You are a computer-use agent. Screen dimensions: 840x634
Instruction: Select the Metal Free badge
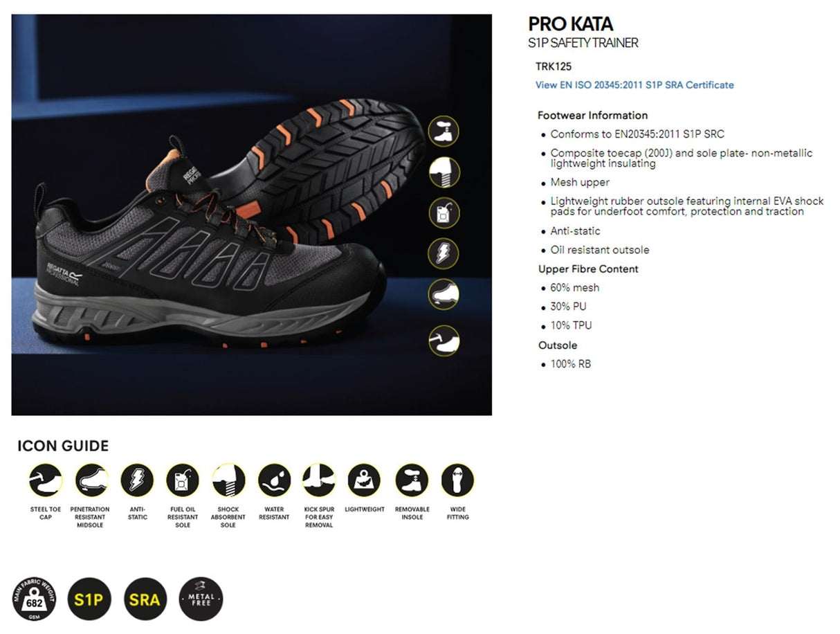coord(201,599)
